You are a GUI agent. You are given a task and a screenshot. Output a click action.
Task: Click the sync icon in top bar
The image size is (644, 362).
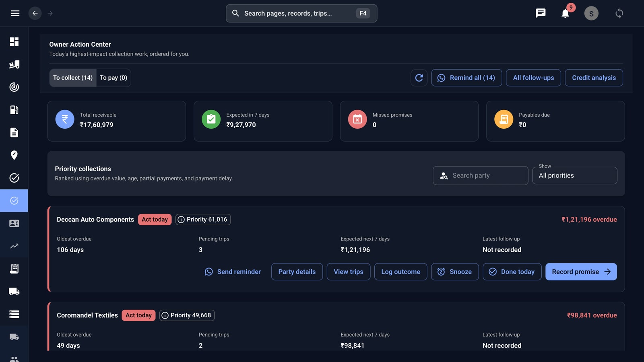pos(619,13)
